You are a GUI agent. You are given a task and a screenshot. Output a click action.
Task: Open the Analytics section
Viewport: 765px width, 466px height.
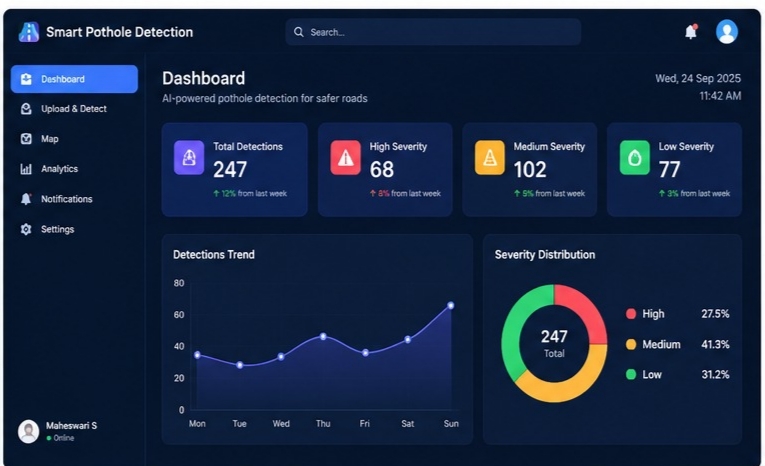pyautogui.click(x=74, y=169)
